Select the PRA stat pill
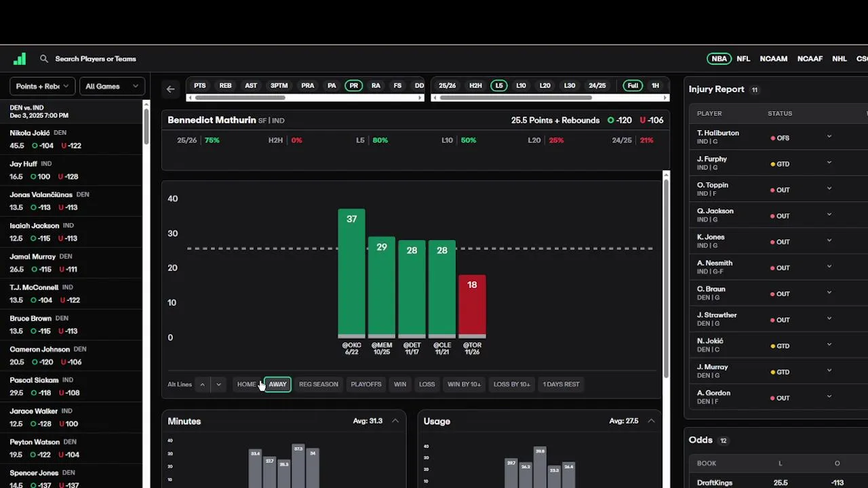868x488 pixels. [308, 85]
